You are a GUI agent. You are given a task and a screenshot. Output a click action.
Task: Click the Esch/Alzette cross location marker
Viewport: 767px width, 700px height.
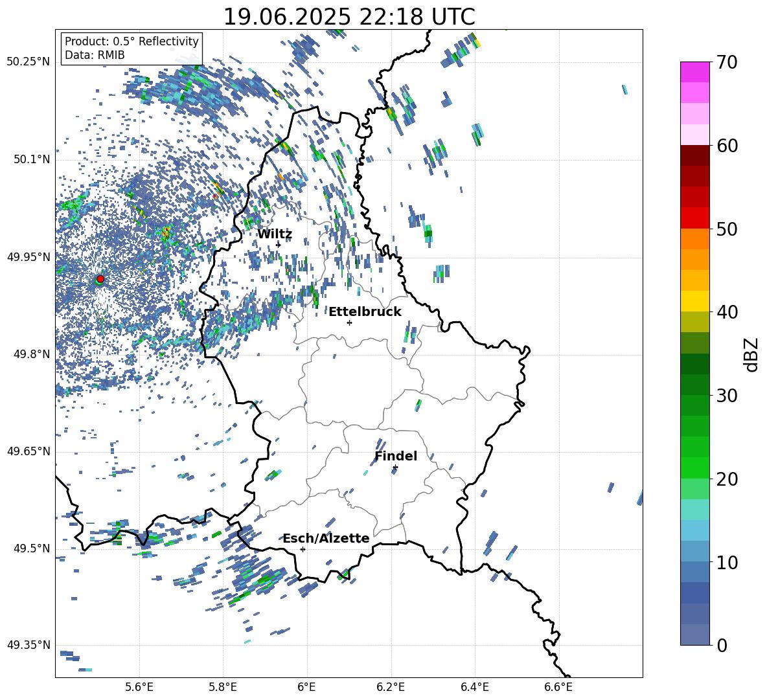pos(303,549)
